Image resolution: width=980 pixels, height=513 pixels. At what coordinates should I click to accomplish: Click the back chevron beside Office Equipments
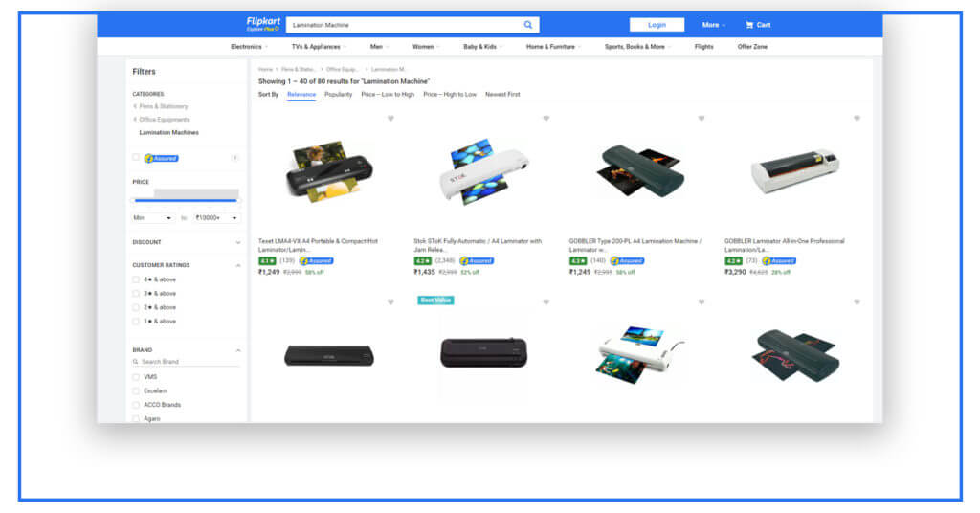134,120
